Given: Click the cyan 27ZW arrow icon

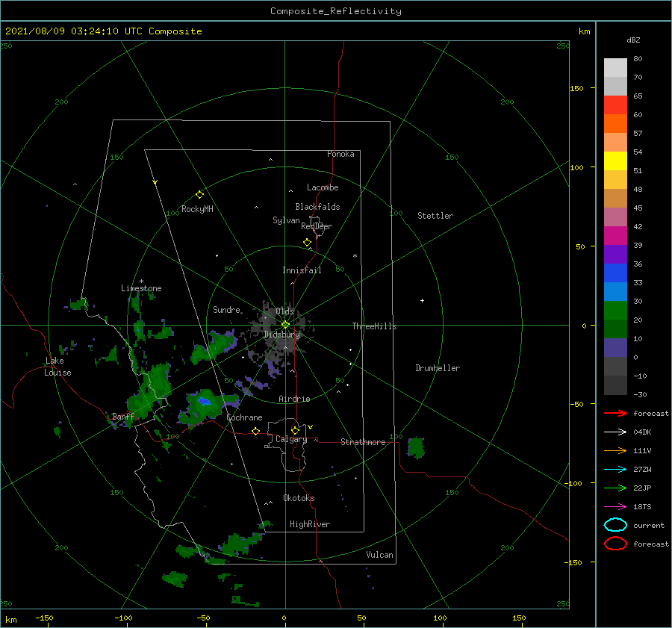Looking at the screenshot, I should click(x=615, y=470).
